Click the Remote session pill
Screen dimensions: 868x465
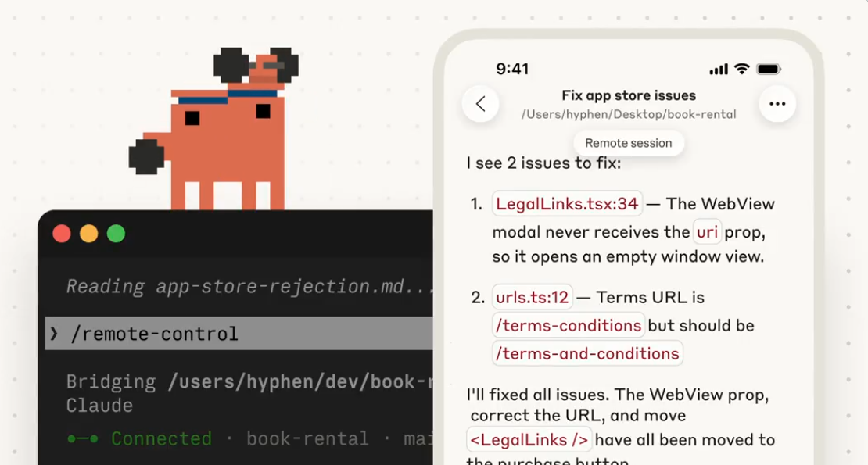pos(628,143)
